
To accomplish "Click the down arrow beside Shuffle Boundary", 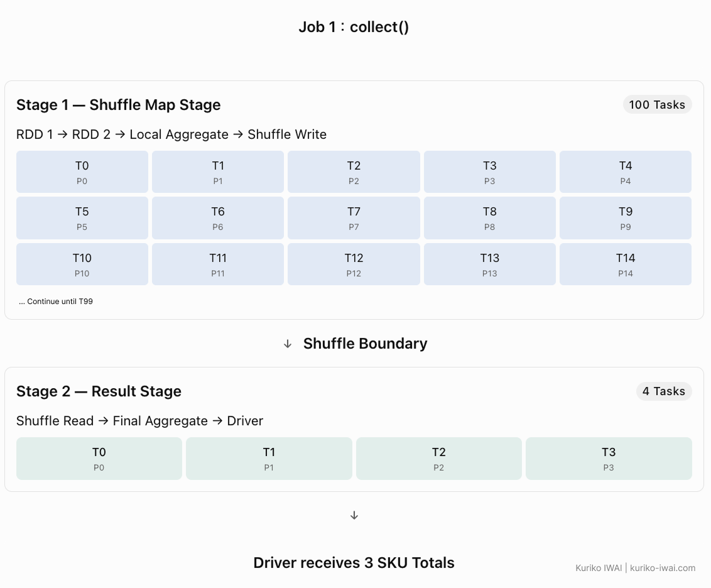I will tap(288, 344).
